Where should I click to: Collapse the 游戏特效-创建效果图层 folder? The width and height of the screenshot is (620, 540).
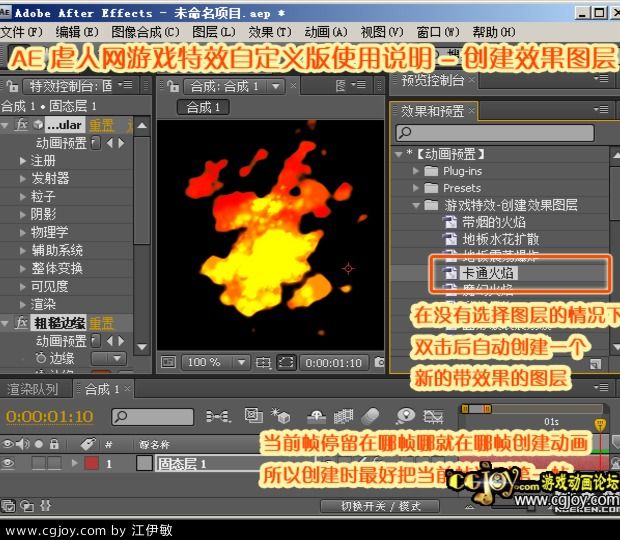416,206
